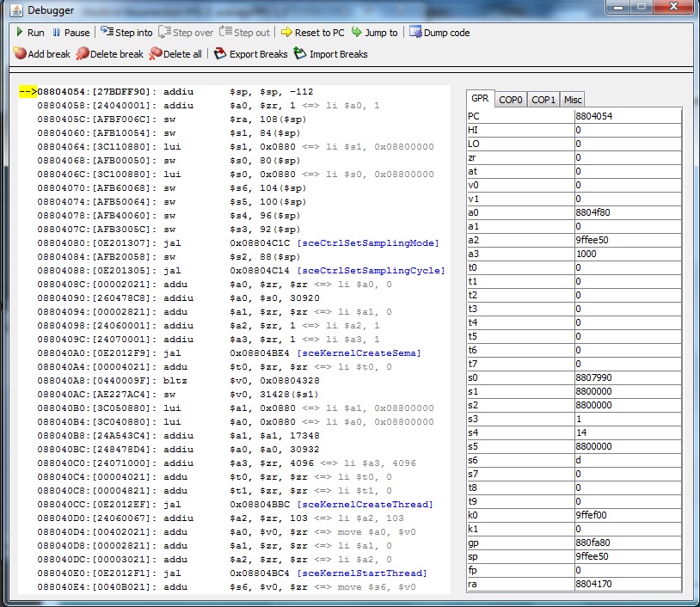
Task: Edit the sp register value cell
Action: click(627, 557)
